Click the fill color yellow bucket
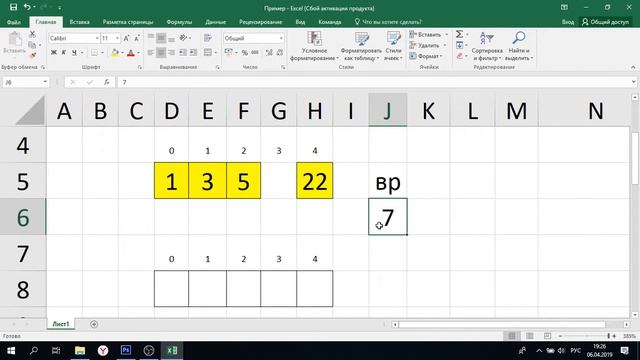 pos(115,52)
